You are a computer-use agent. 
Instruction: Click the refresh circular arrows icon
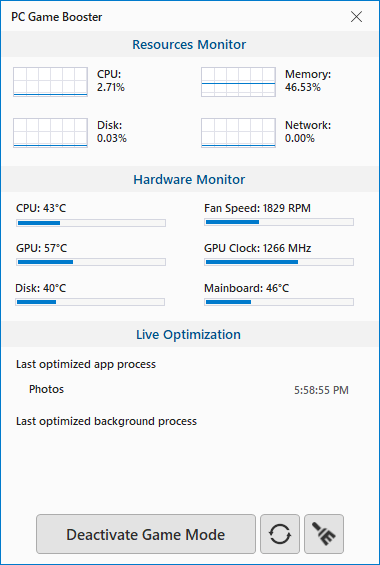(280, 534)
